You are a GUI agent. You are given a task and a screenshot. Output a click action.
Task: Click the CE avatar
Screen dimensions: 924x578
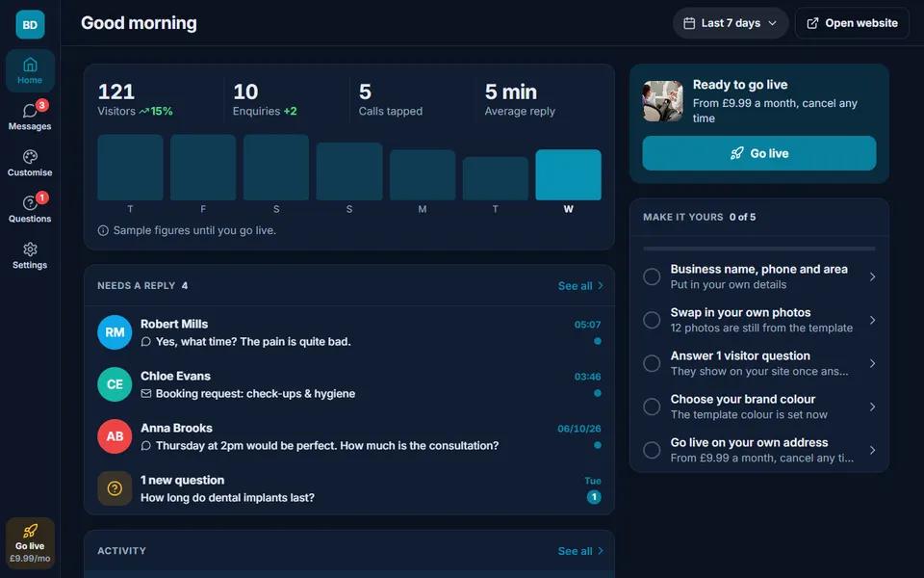[x=115, y=384]
